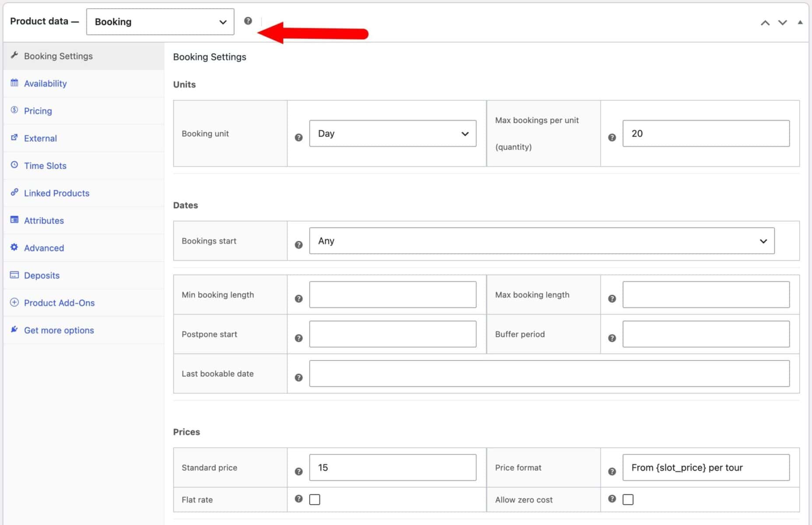Click the wrench icon for Booking Settings
Screen dimensions: 812x525
(14, 55)
